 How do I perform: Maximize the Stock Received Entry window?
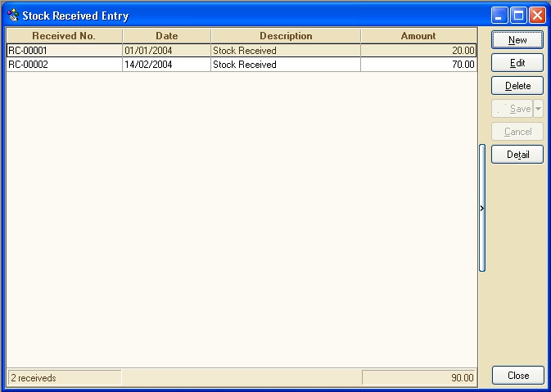pyautogui.click(x=518, y=16)
